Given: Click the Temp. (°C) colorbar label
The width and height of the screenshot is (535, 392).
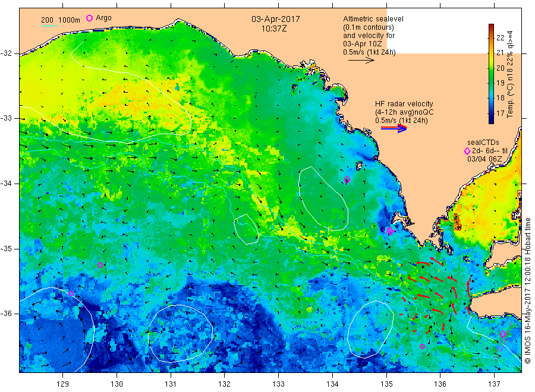Looking at the screenshot, I should (510, 75).
